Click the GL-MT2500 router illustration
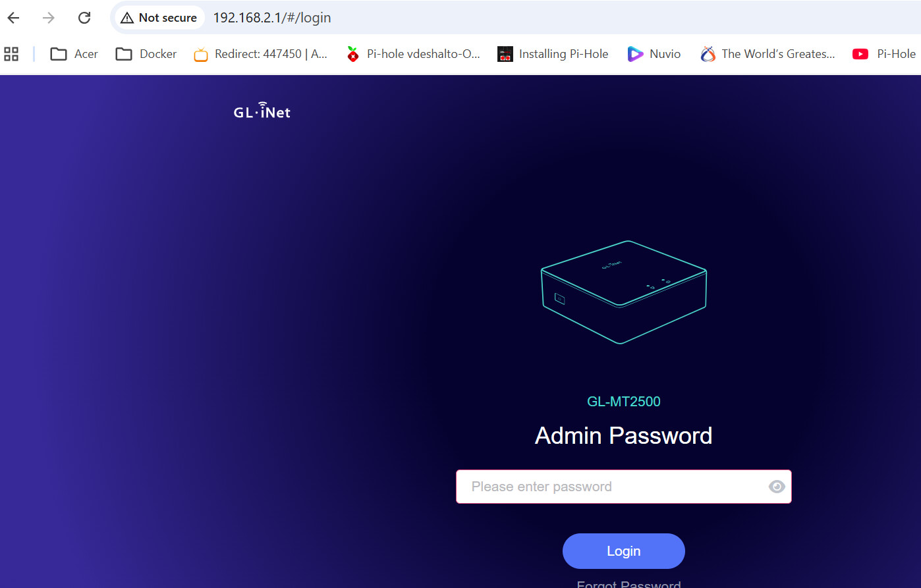 click(623, 292)
